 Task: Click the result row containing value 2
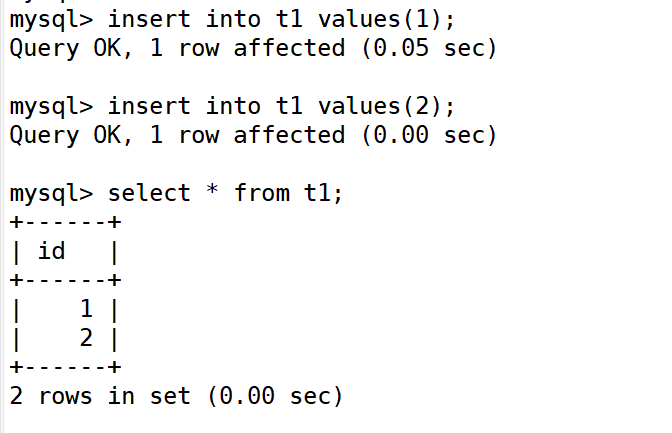(65, 339)
